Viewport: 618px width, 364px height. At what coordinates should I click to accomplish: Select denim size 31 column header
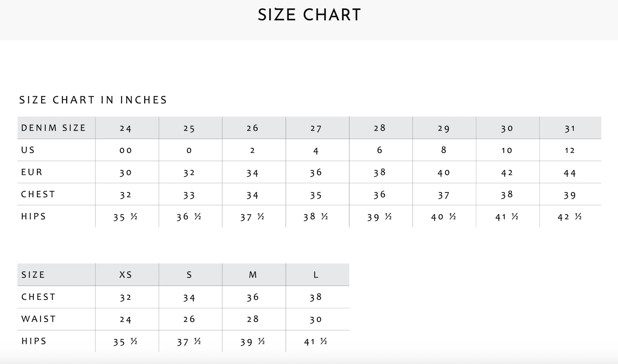point(570,128)
